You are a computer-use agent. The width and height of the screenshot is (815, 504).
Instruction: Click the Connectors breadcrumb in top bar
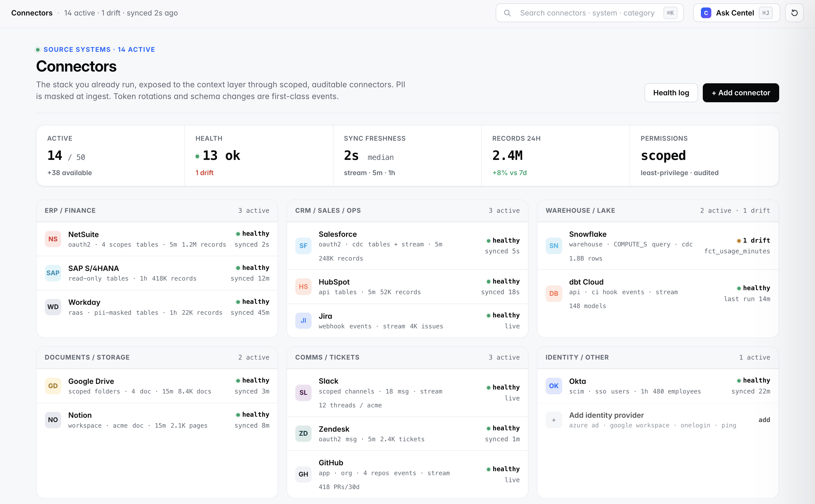(x=32, y=13)
